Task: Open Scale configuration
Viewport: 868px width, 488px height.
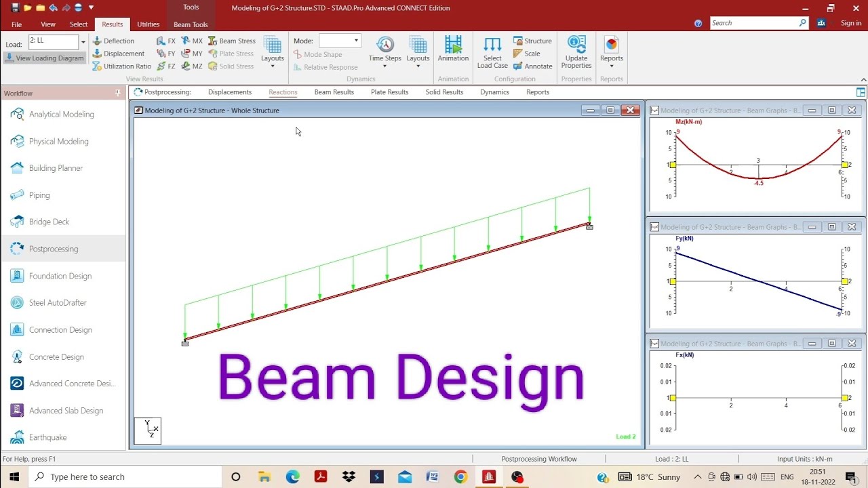Action: tap(527, 54)
